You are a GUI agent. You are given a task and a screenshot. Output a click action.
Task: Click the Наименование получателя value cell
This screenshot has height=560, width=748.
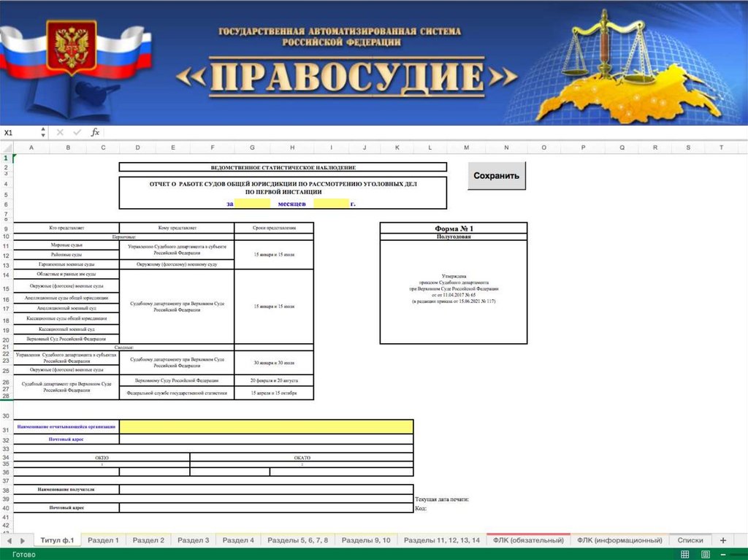tap(266, 489)
